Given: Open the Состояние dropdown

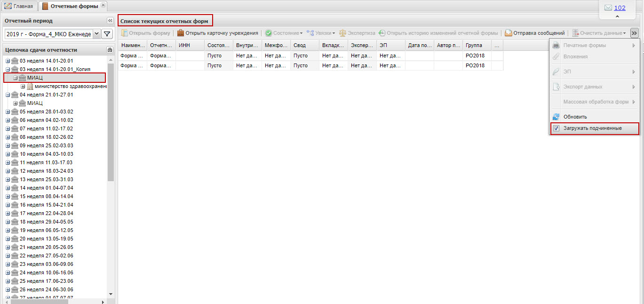Looking at the screenshot, I should [x=283, y=33].
